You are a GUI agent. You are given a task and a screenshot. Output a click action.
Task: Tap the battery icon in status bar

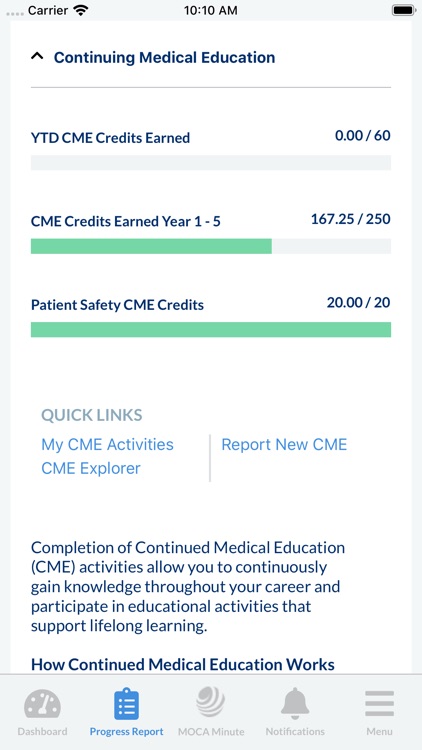tap(403, 10)
